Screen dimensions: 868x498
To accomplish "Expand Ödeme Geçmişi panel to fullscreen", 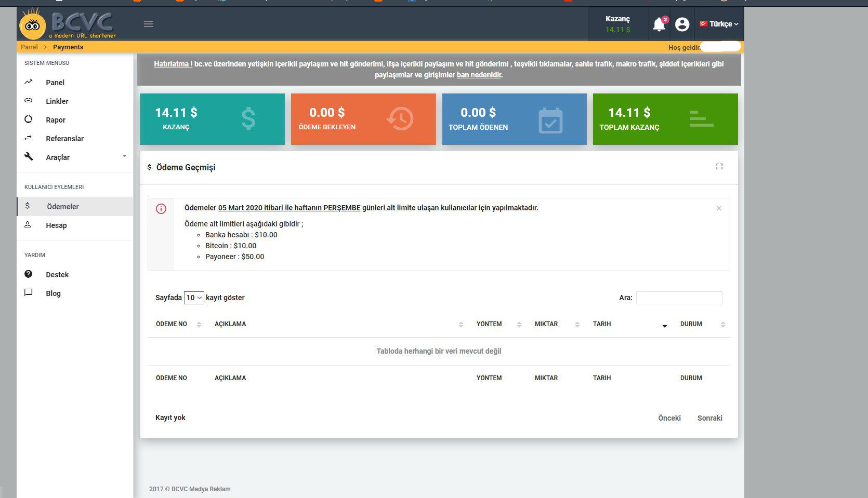I will pyautogui.click(x=719, y=167).
